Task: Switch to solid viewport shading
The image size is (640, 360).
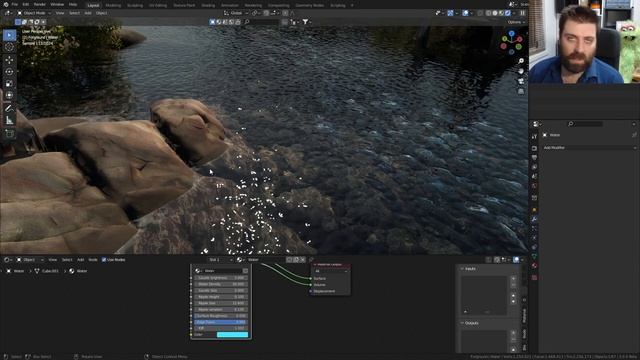Action: tap(495, 13)
